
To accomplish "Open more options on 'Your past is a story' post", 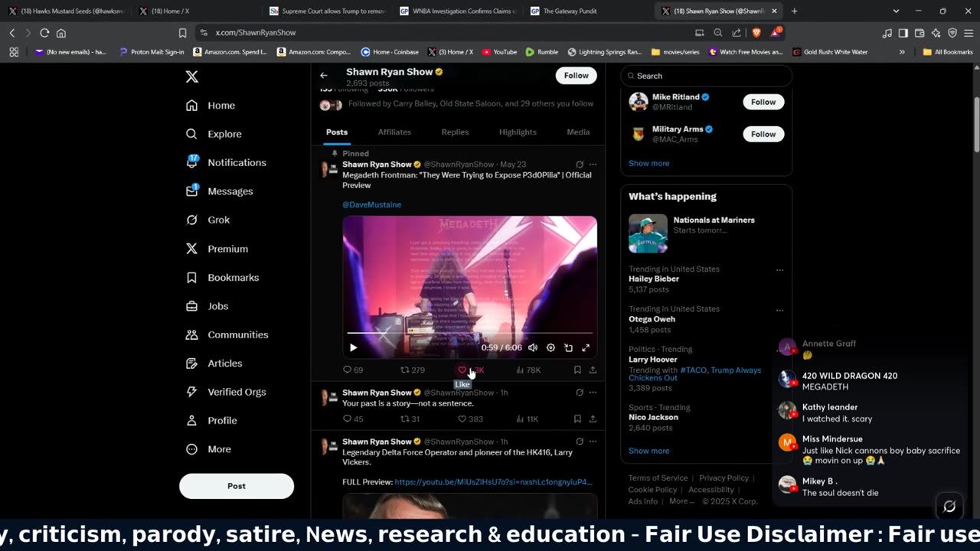I will (593, 393).
